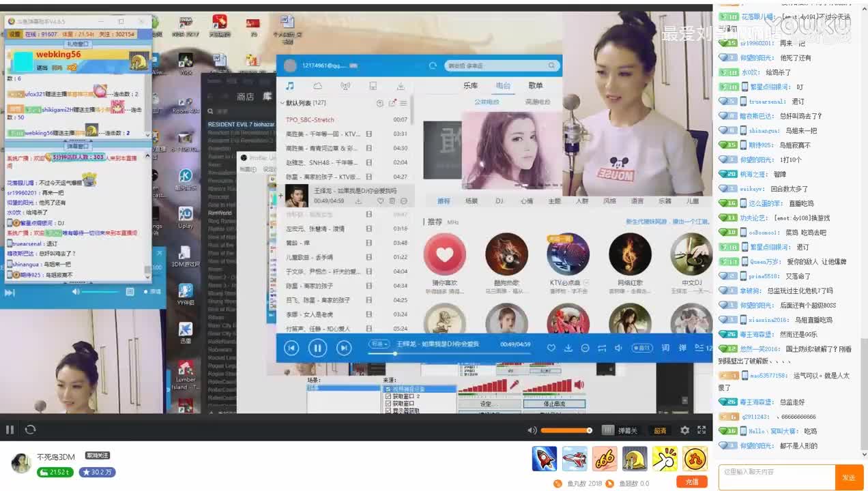
Task: Pause the live stream video player
Action: (x=10, y=430)
